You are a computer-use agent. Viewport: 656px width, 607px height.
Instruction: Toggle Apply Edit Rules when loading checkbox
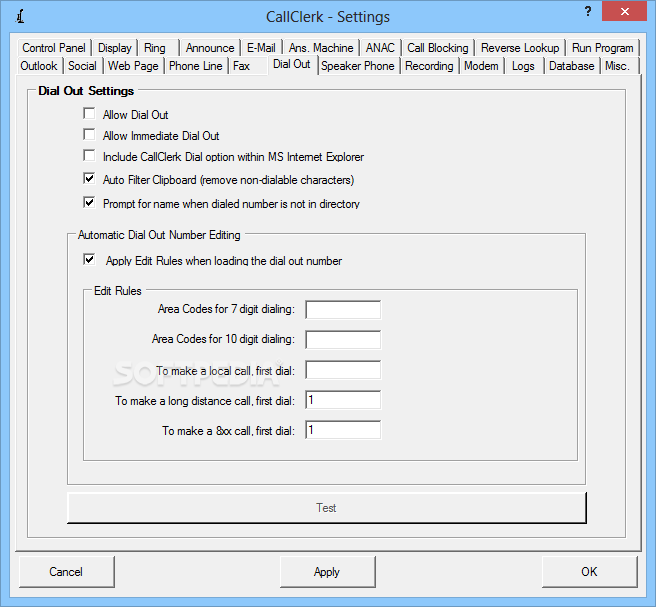pyautogui.click(x=89, y=259)
